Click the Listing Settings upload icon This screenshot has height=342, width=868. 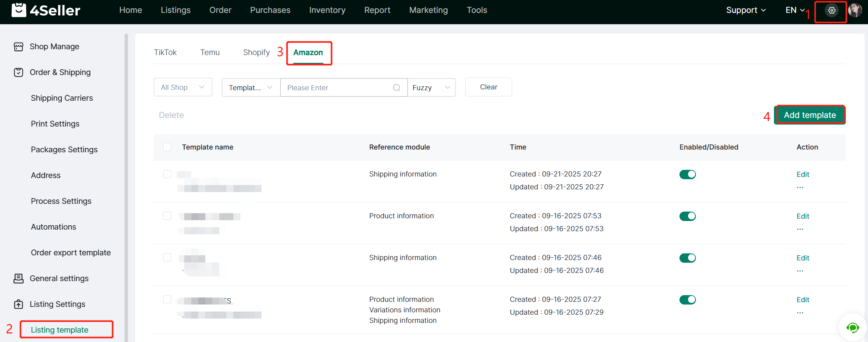coord(18,304)
